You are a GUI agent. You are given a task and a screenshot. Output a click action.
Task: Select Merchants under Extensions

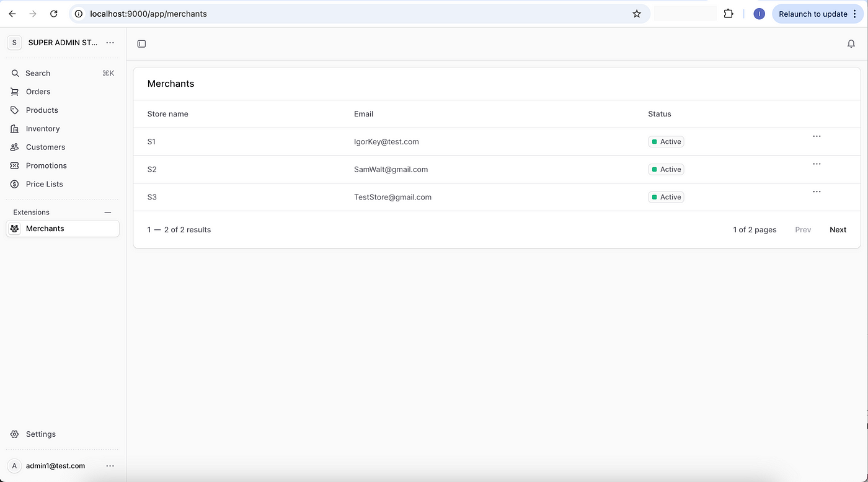click(63, 229)
